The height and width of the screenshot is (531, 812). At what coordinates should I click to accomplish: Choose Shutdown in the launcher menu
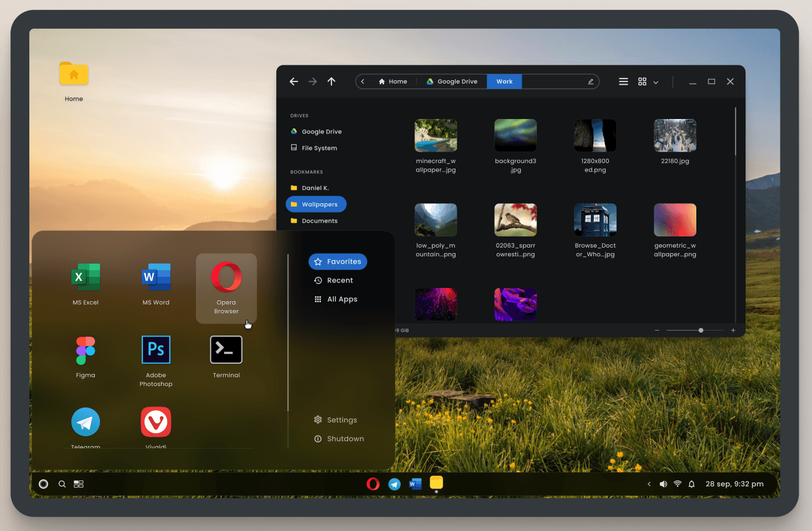(339, 439)
